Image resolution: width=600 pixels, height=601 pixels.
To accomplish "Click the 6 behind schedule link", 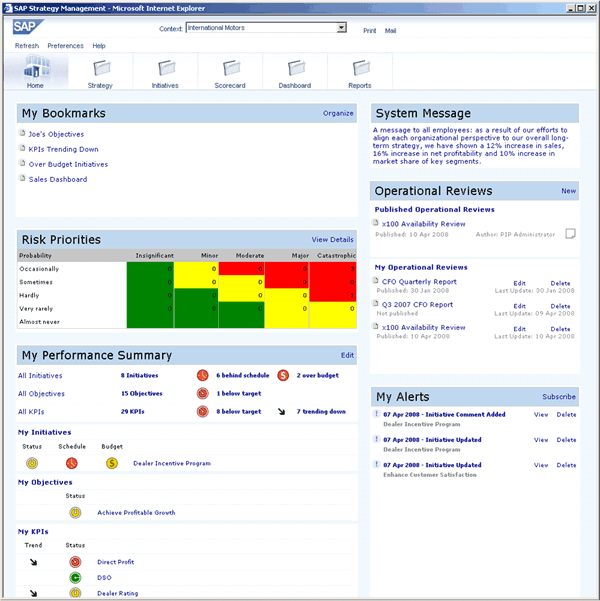I will click(242, 375).
